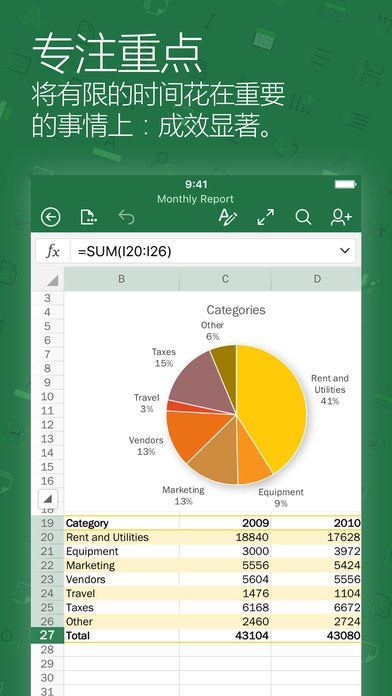Select cell with value 5604
392x696 pixels.
(x=225, y=579)
